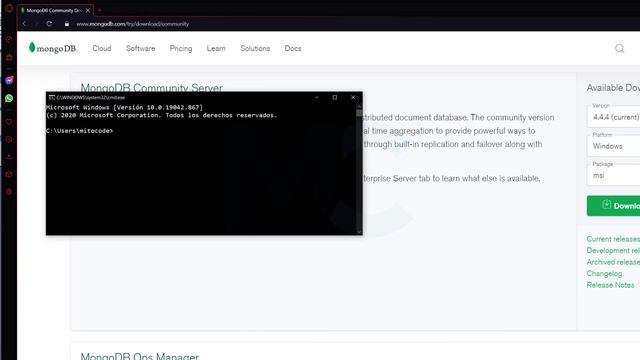Image resolution: width=640 pixels, height=360 pixels.
Task: Open the downloads arrow icon in sidebar
Action: pos(9,157)
